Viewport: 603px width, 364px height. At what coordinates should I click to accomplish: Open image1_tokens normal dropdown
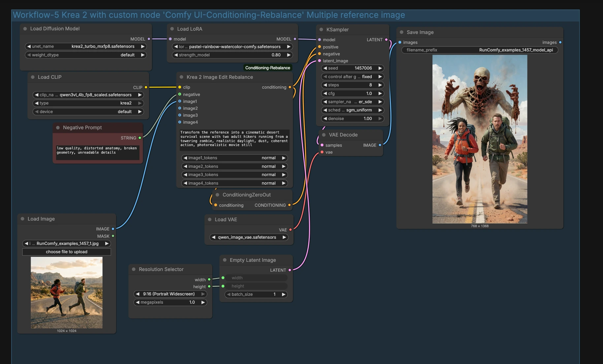click(235, 158)
